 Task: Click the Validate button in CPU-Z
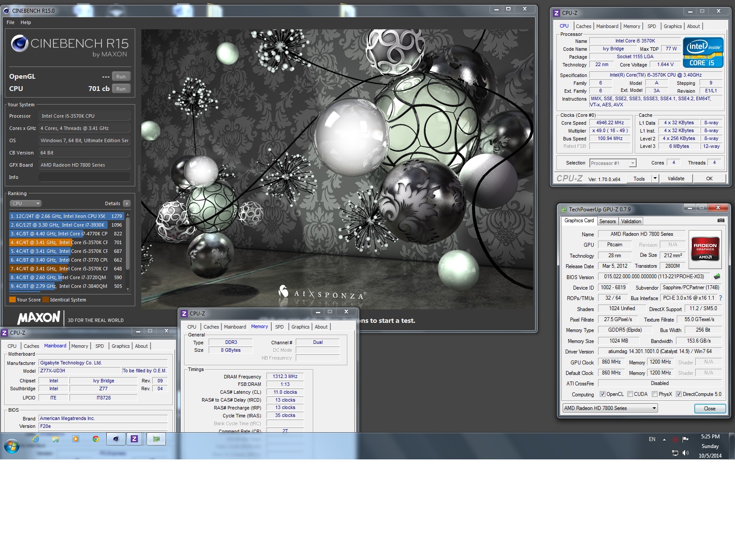pyautogui.click(x=676, y=178)
